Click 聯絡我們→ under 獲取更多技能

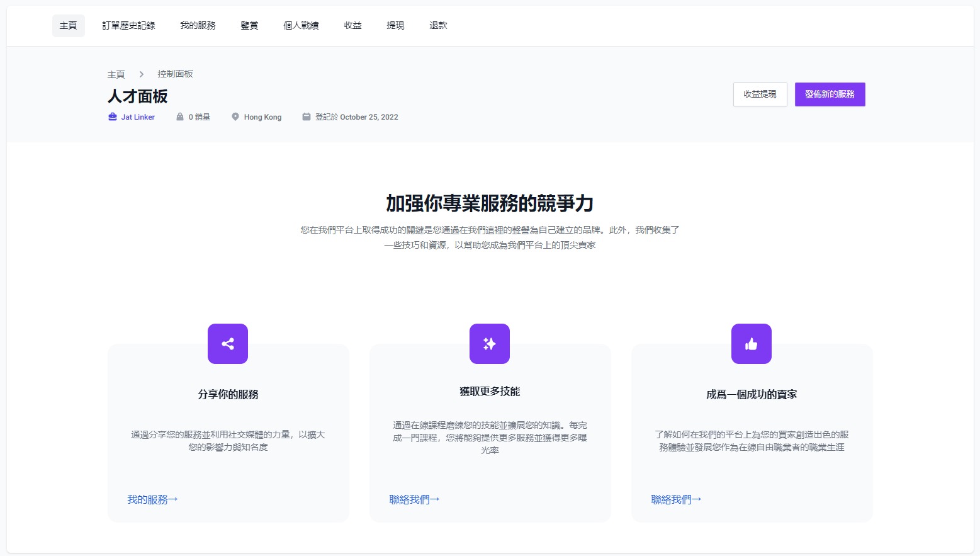pyautogui.click(x=414, y=499)
